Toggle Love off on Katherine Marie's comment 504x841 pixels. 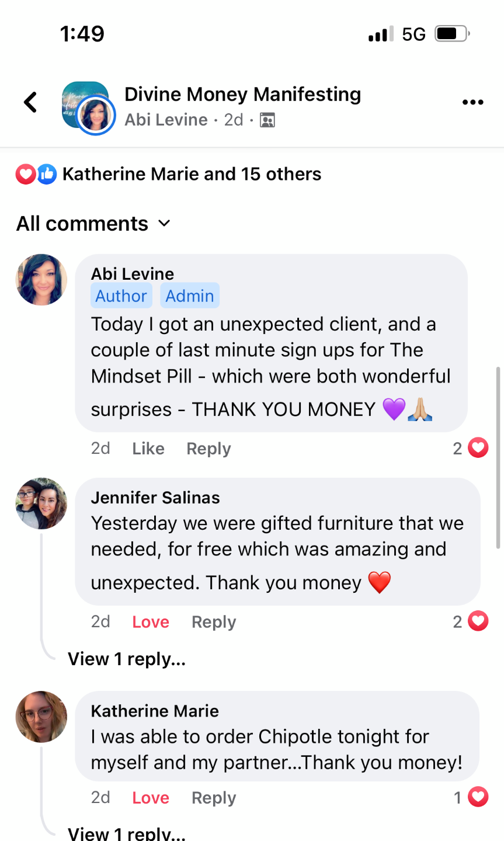150,798
